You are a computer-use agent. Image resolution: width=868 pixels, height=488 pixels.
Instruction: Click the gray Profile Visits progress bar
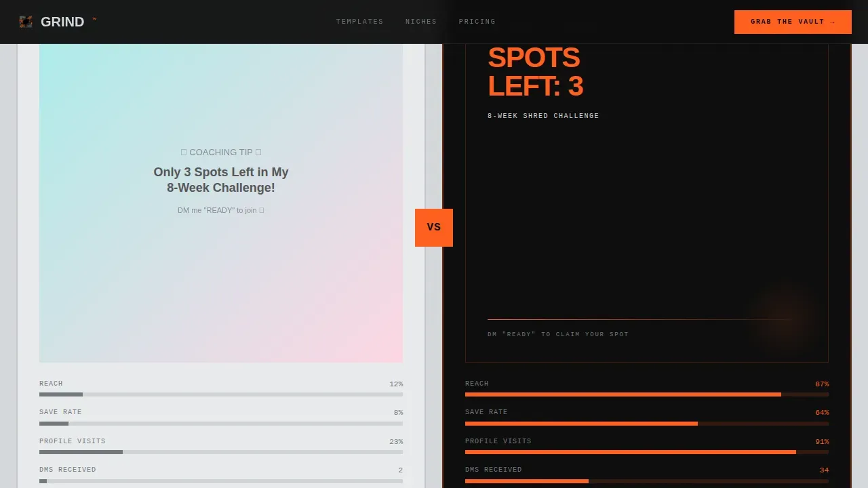(x=221, y=452)
